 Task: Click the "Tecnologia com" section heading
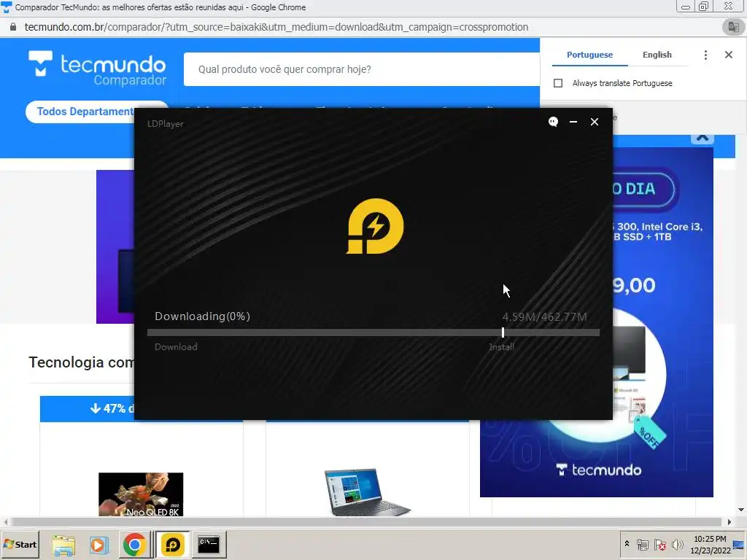pyautogui.click(x=82, y=362)
